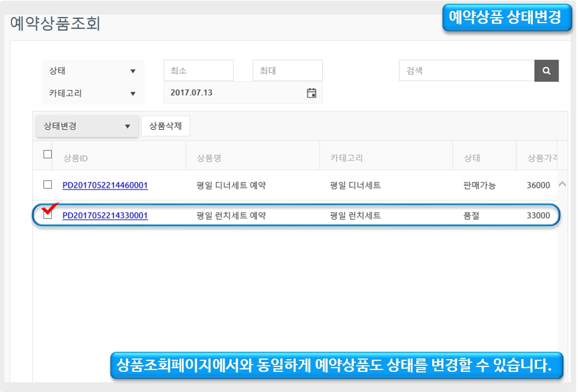Expand the 상태 filter dropdown

(93, 71)
